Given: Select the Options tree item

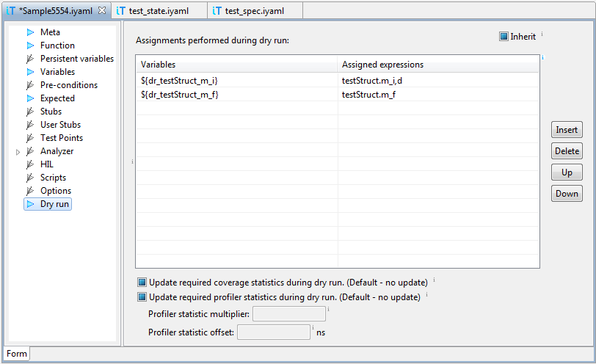Looking at the screenshot, I should 55,191.
